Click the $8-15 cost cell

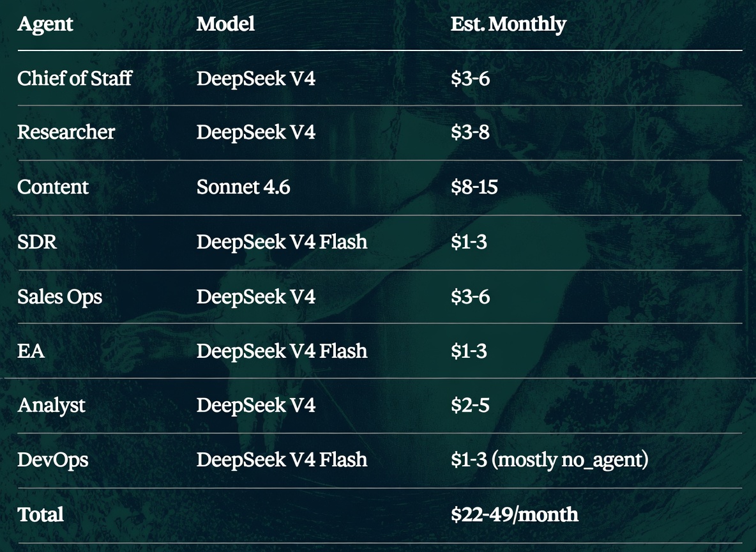coord(474,187)
